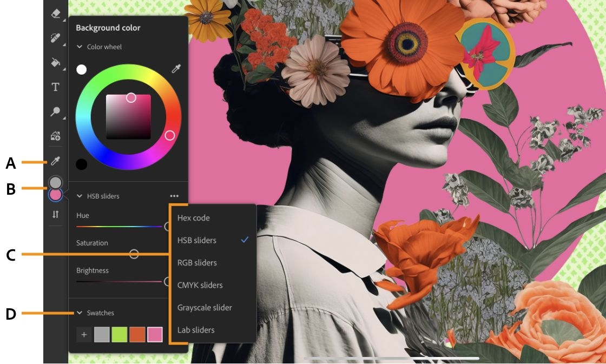The width and height of the screenshot is (606, 364).
Task: Select the Spot Healing Brush tool
Action: pyautogui.click(x=56, y=37)
